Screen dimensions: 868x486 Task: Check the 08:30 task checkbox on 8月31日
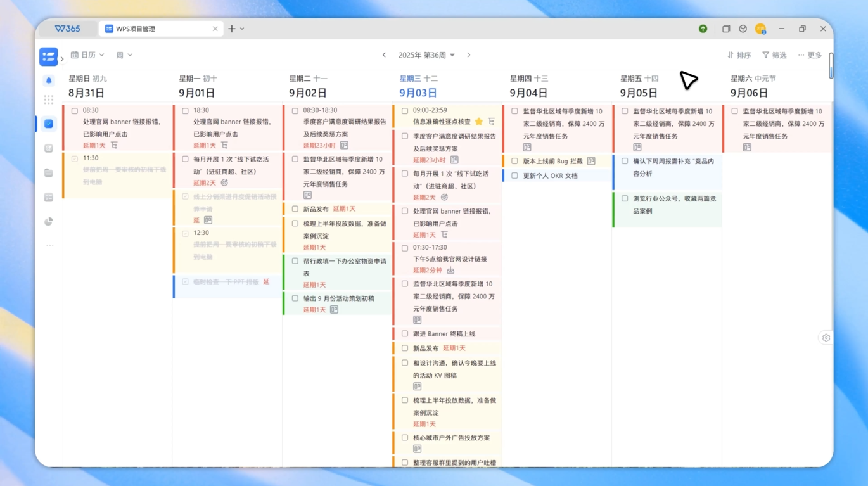(x=75, y=111)
